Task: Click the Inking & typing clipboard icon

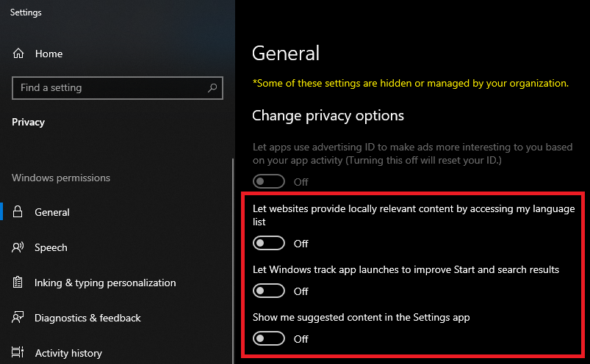Action: [x=18, y=283]
